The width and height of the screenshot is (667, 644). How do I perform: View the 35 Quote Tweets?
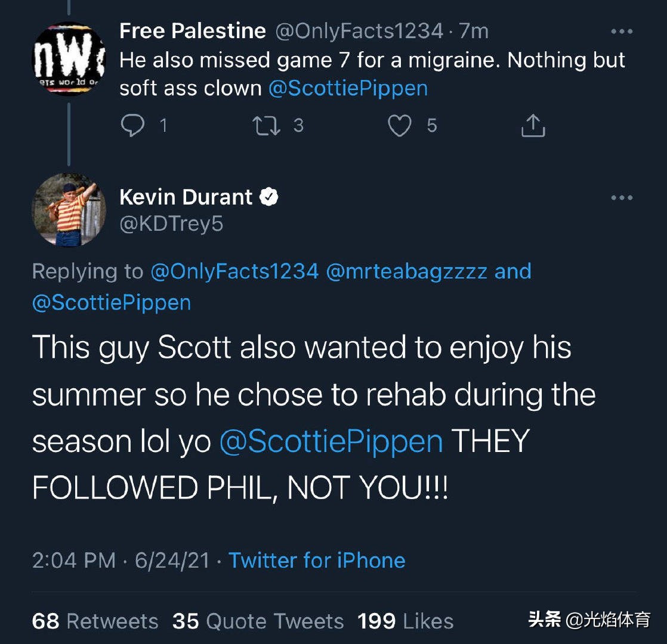tap(258, 621)
